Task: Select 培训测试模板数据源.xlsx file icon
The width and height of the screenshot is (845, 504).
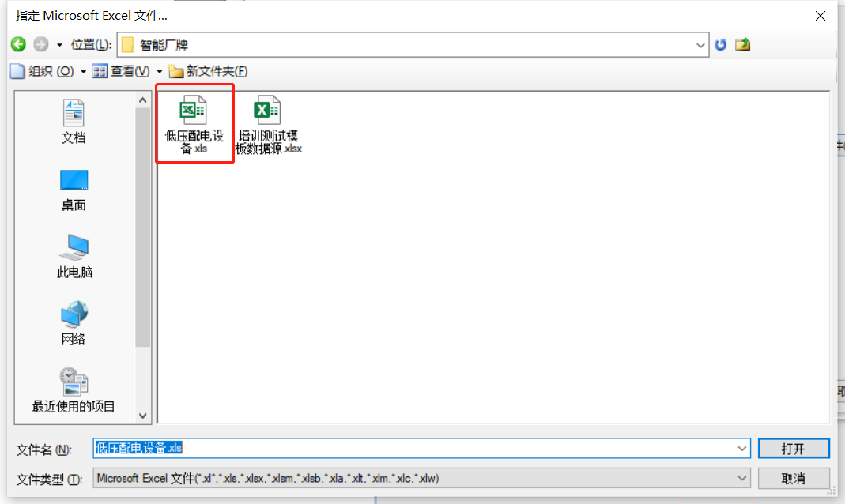Action: (x=268, y=111)
